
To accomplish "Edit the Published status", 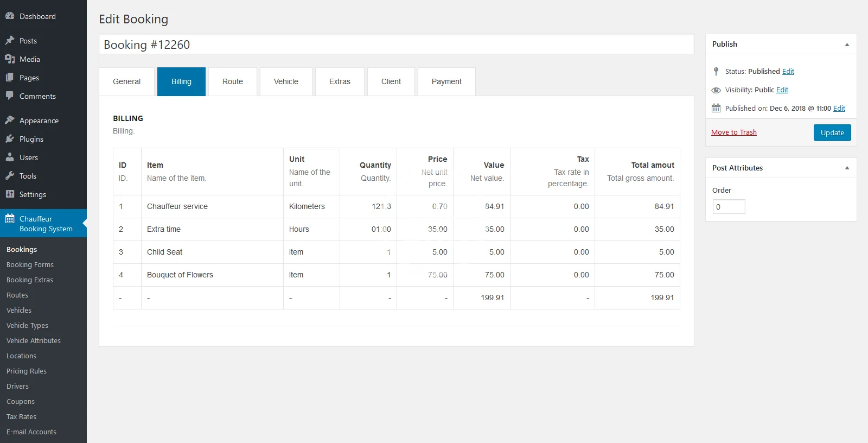I will pyautogui.click(x=788, y=72).
